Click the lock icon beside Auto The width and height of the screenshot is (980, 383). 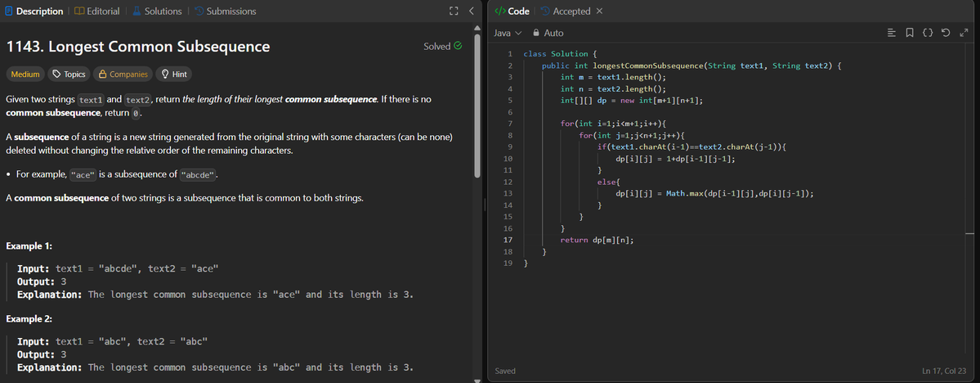535,33
